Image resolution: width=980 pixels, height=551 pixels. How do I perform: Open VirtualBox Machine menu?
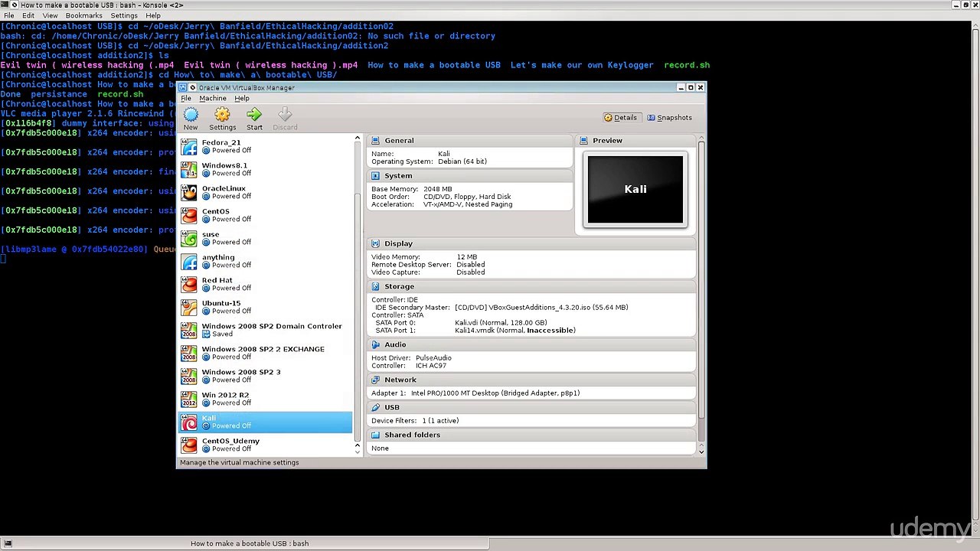point(213,99)
